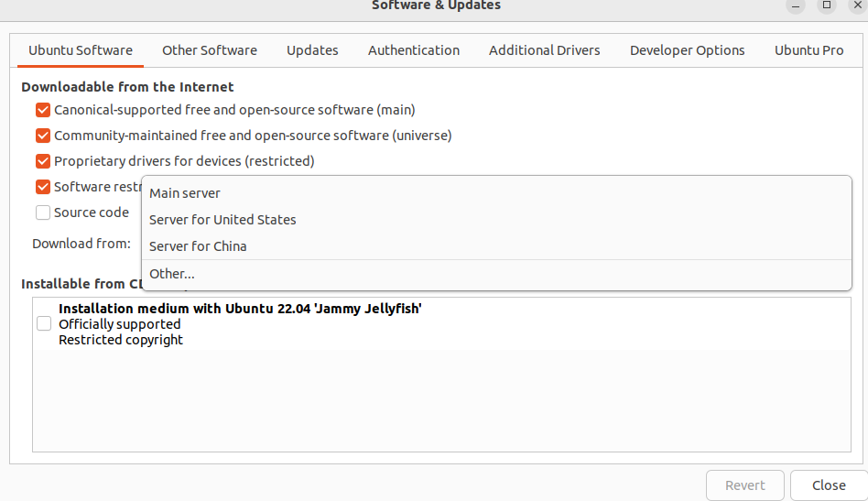
Task: Uncheck Canonical-supported software (main) checkbox
Action: [43, 110]
